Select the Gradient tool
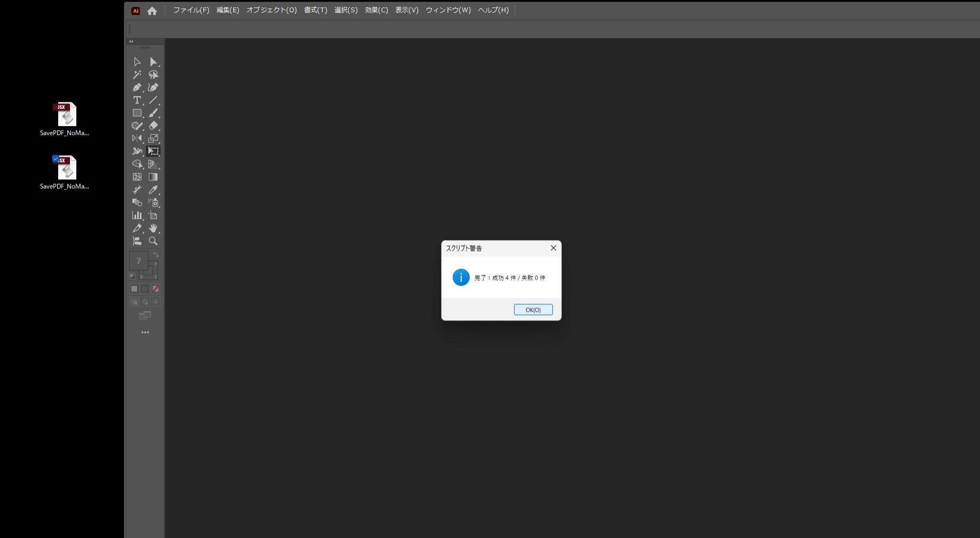 coord(153,177)
